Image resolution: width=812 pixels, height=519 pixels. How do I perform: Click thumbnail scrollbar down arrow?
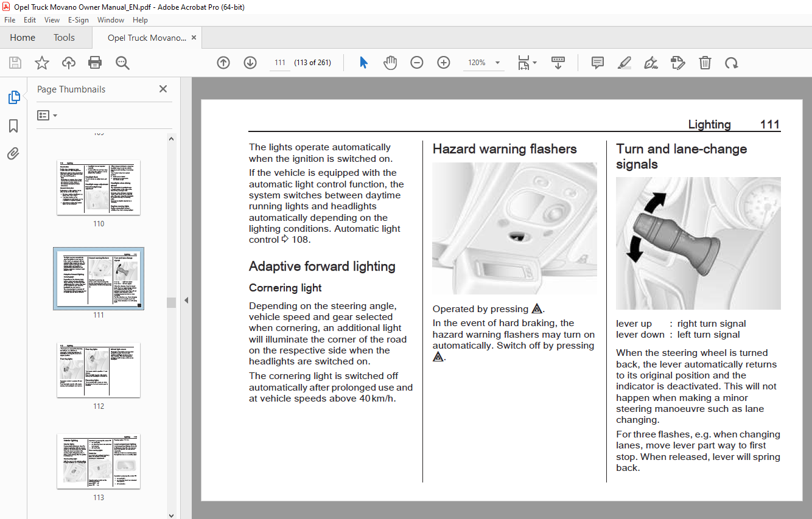click(x=172, y=515)
